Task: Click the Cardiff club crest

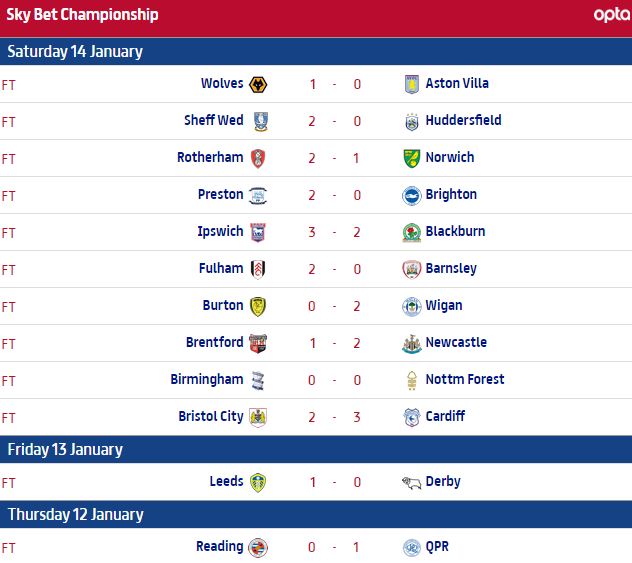Action: point(410,418)
